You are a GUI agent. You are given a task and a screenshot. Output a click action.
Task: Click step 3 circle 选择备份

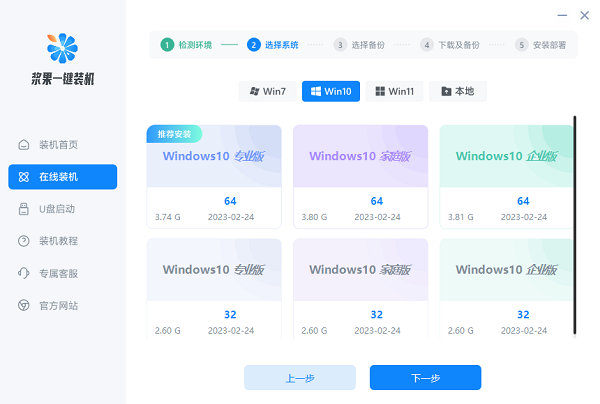340,45
